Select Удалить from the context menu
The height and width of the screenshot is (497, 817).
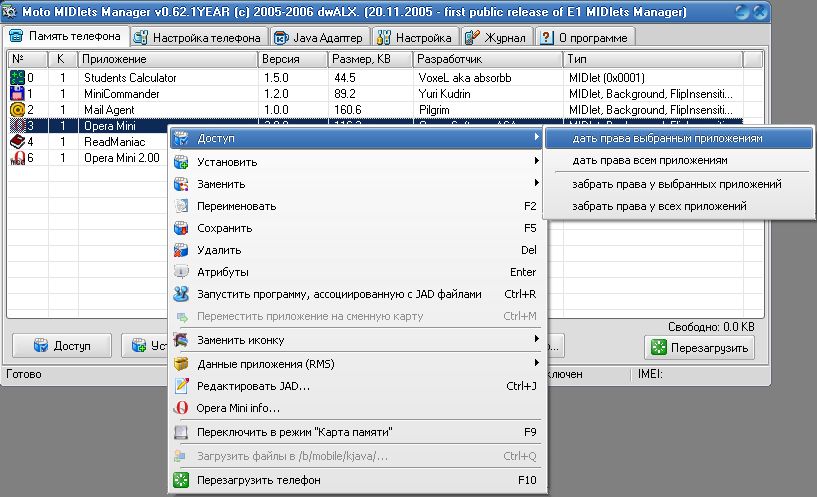coord(357,250)
